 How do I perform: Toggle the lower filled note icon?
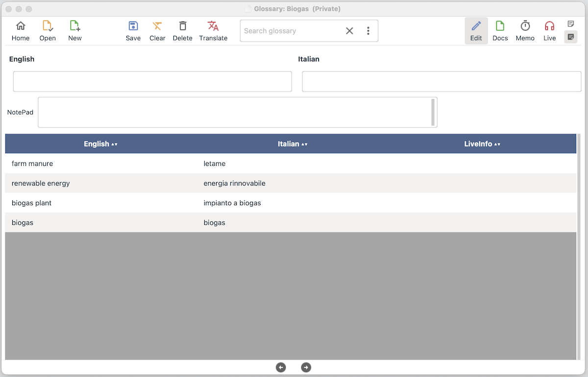571,37
